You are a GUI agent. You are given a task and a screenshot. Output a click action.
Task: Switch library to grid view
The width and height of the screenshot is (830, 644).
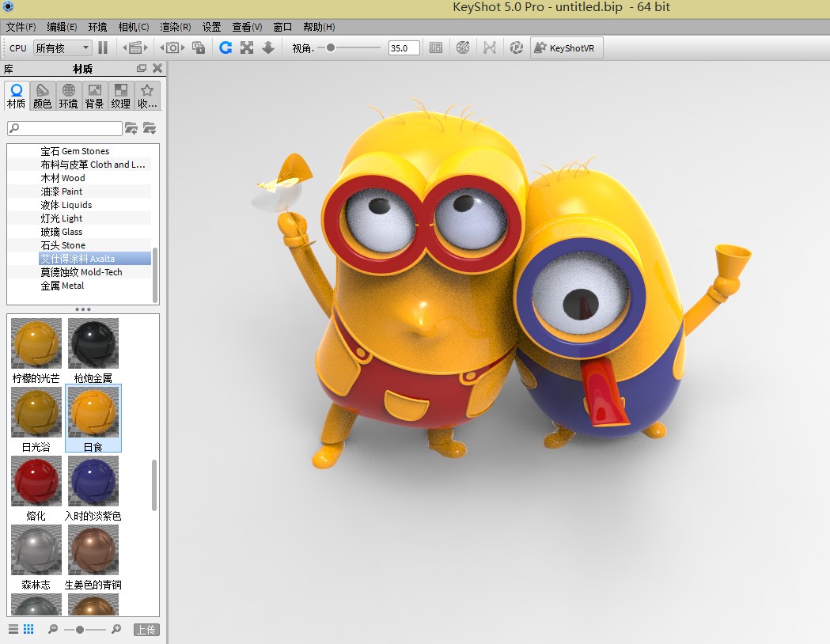coord(28,629)
